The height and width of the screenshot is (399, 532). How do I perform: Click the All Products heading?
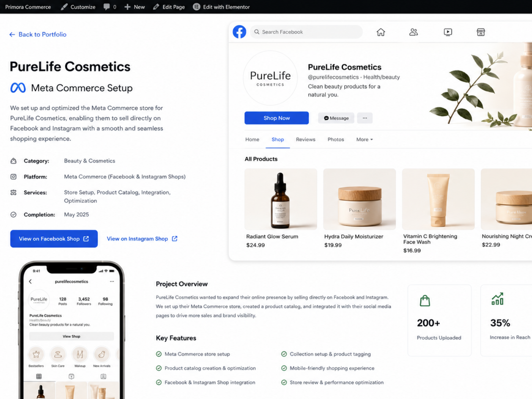click(261, 159)
